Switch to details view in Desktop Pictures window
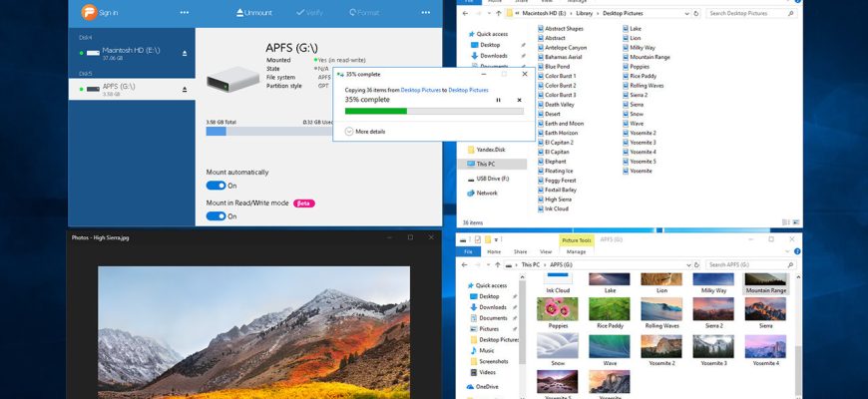 coord(786,222)
